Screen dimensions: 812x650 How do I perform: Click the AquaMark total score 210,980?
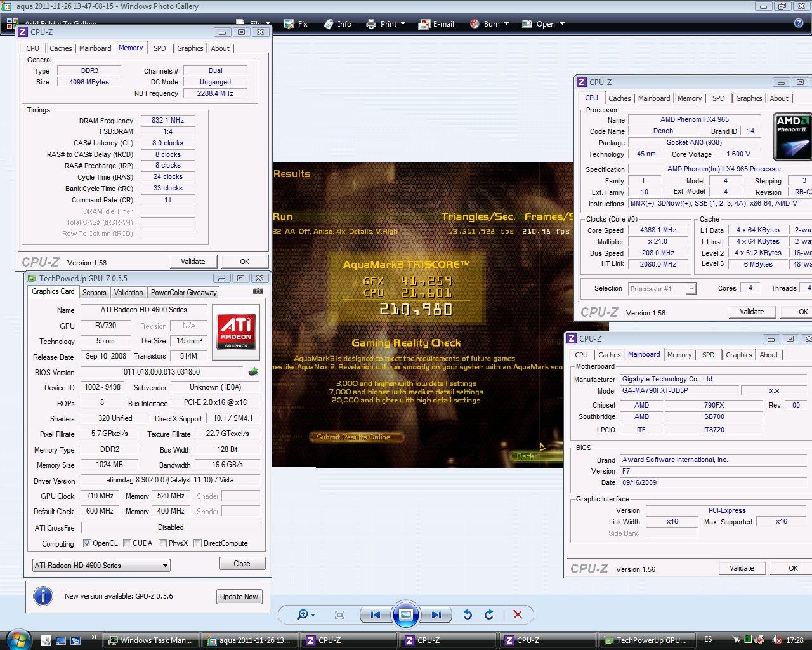coord(416,309)
